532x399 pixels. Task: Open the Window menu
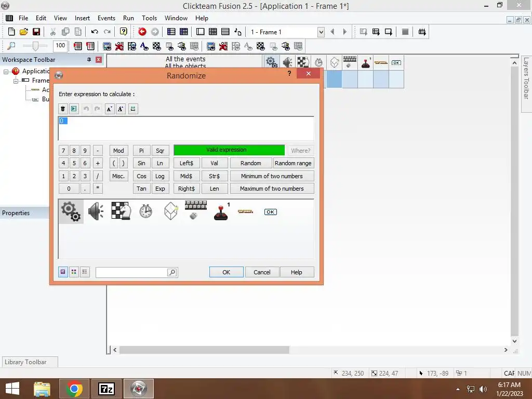176,18
